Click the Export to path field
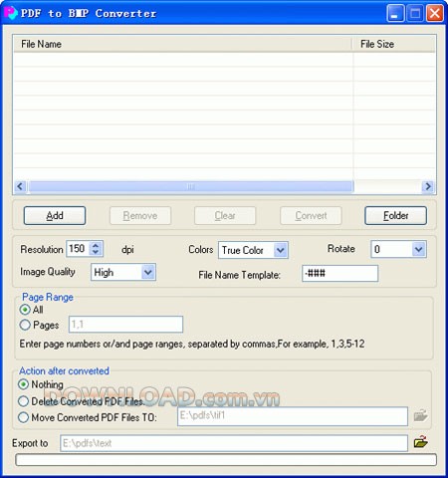448x478 pixels. pos(234,443)
